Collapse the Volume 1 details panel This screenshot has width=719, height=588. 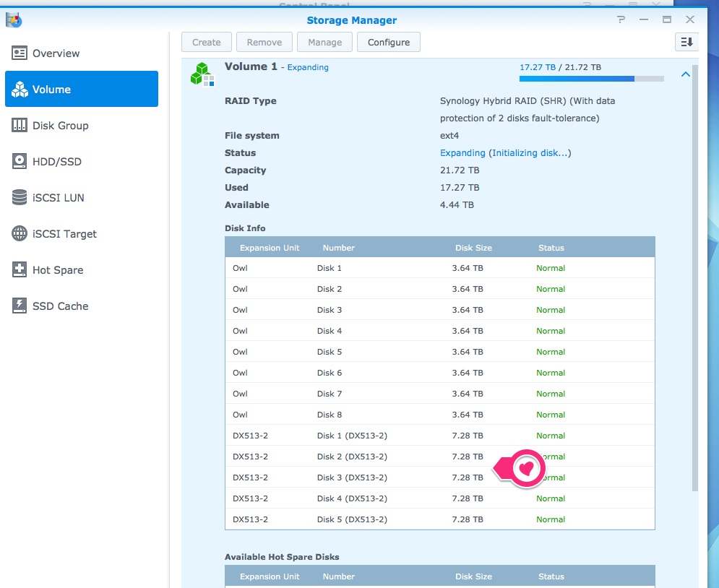pos(685,74)
